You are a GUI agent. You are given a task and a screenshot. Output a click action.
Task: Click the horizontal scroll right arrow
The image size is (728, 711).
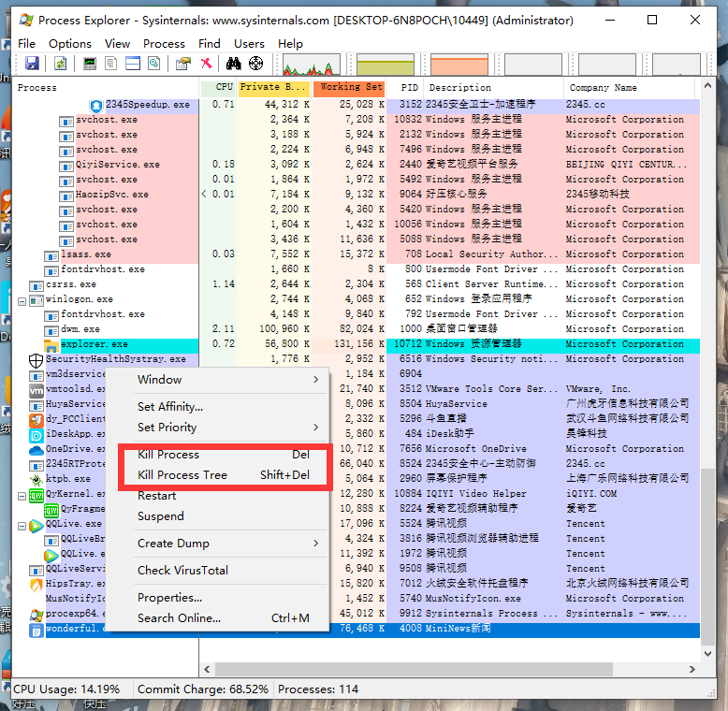click(x=692, y=669)
